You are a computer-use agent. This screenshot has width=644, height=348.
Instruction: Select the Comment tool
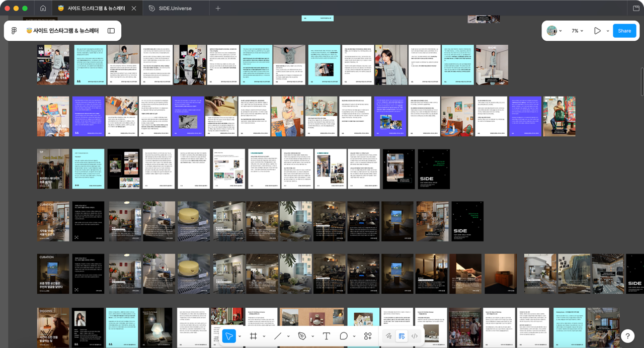tap(344, 336)
